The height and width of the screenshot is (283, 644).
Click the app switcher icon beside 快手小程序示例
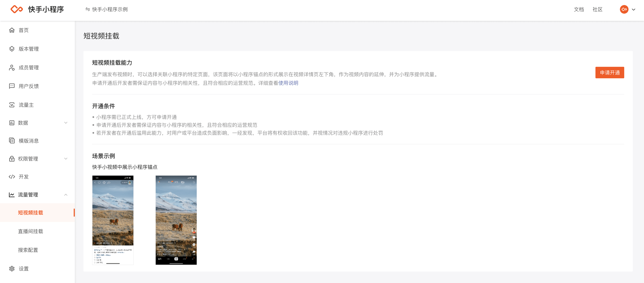tap(87, 9)
